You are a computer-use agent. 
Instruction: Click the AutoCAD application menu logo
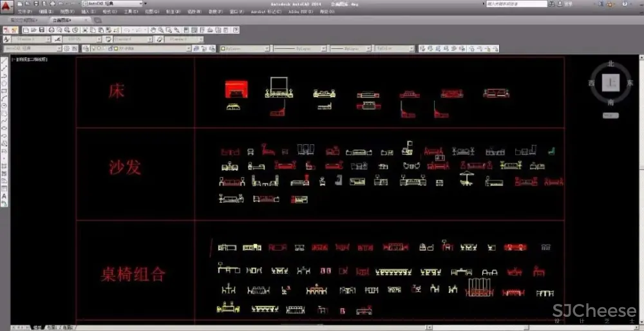pos(6,5)
